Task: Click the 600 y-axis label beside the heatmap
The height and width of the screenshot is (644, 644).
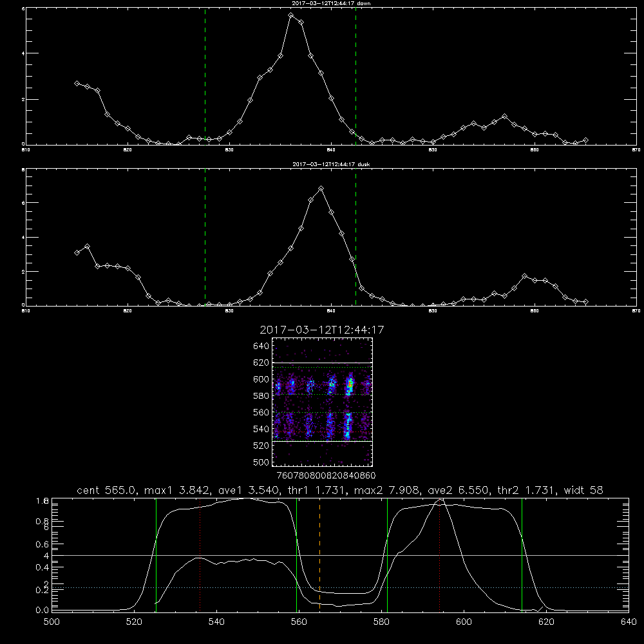Action: (x=261, y=379)
